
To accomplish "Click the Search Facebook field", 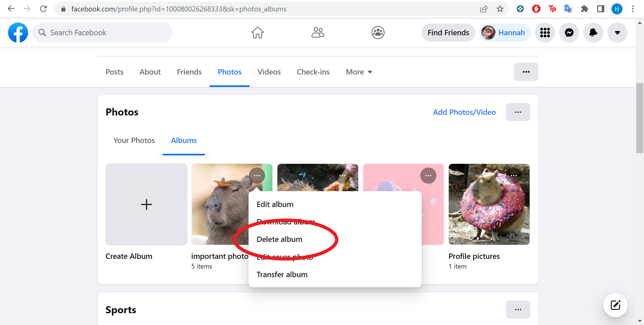I will coord(103,33).
